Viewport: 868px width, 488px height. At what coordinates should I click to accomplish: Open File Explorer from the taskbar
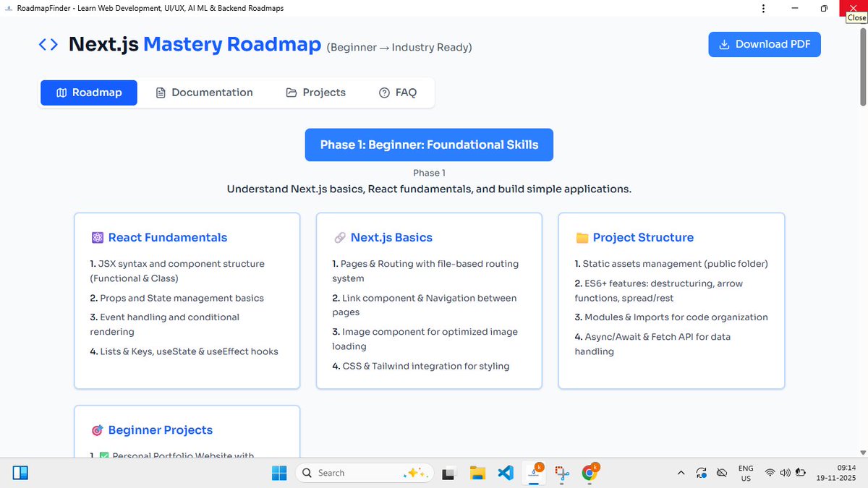pyautogui.click(x=477, y=474)
